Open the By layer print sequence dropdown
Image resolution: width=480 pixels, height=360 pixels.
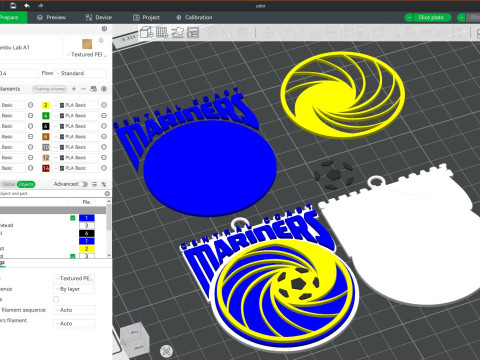tap(74, 289)
